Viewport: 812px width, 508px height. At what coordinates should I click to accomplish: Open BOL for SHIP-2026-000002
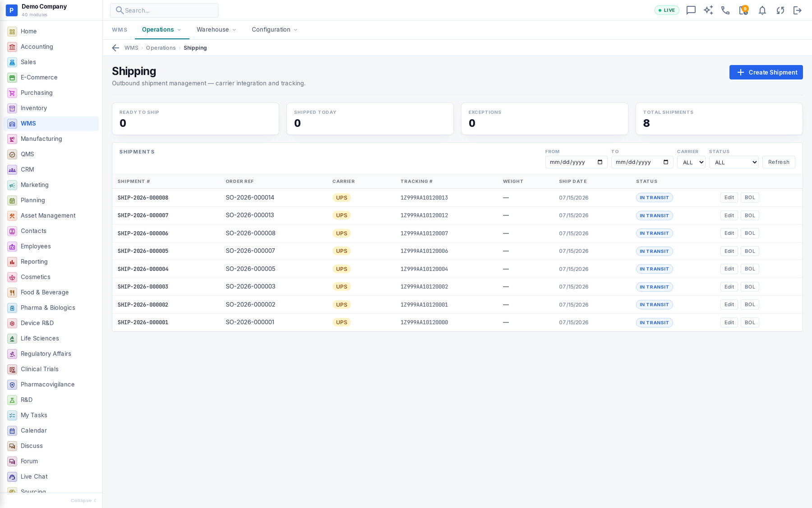pyautogui.click(x=750, y=305)
